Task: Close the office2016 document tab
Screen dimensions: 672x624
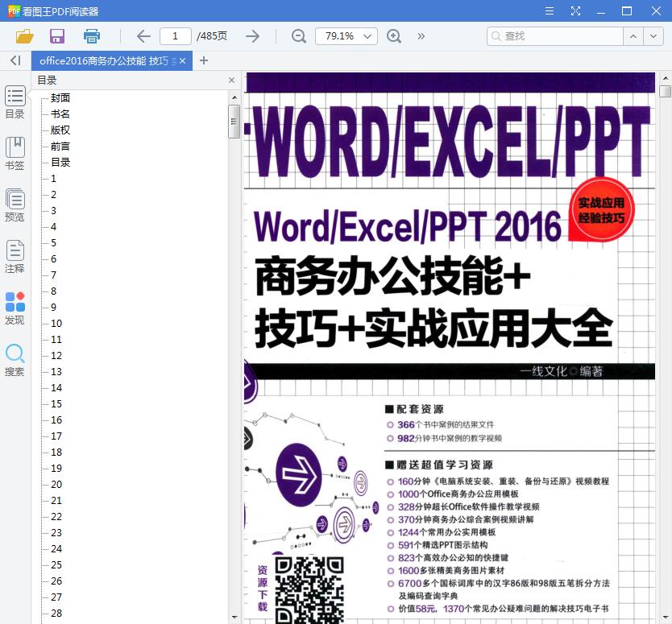Action: (x=183, y=61)
